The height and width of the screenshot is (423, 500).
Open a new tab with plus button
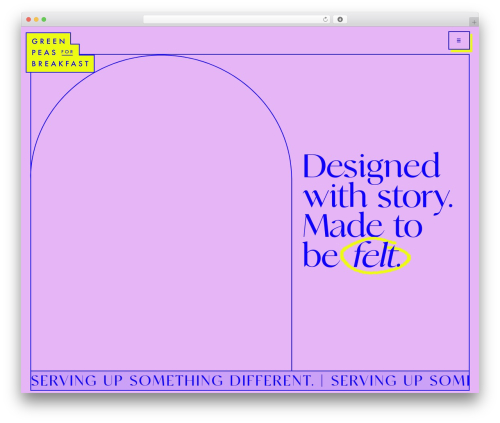(474, 22)
